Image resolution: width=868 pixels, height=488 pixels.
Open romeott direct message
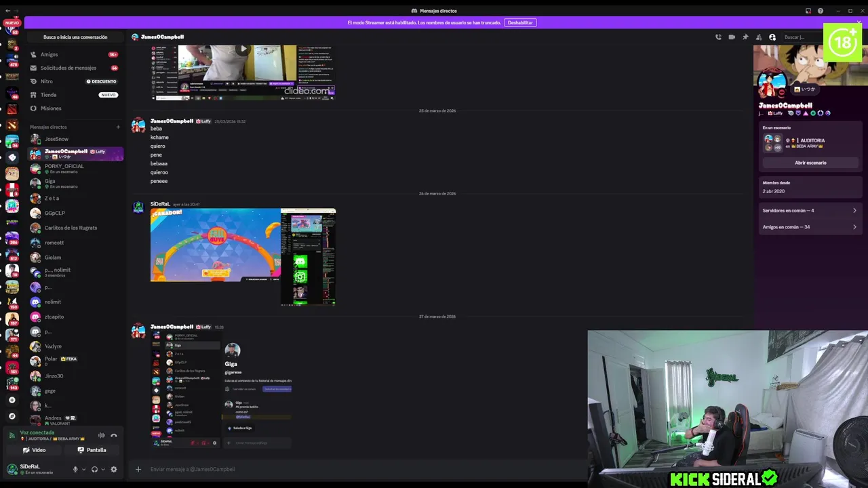(x=75, y=243)
